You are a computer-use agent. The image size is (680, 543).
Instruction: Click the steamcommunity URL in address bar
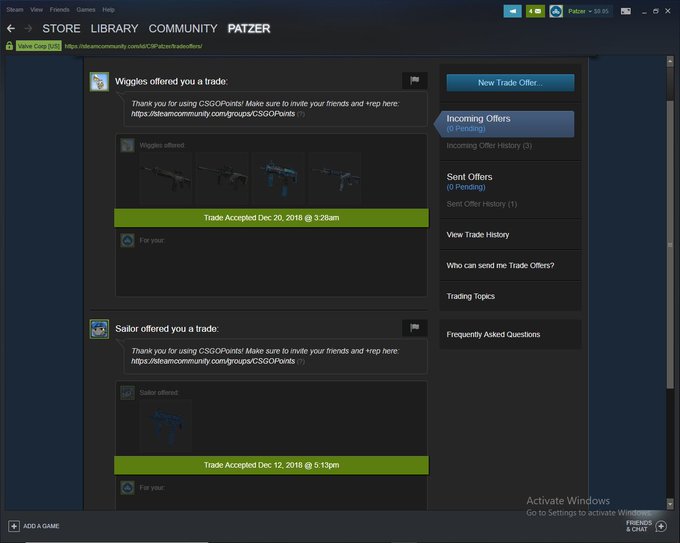point(133,46)
